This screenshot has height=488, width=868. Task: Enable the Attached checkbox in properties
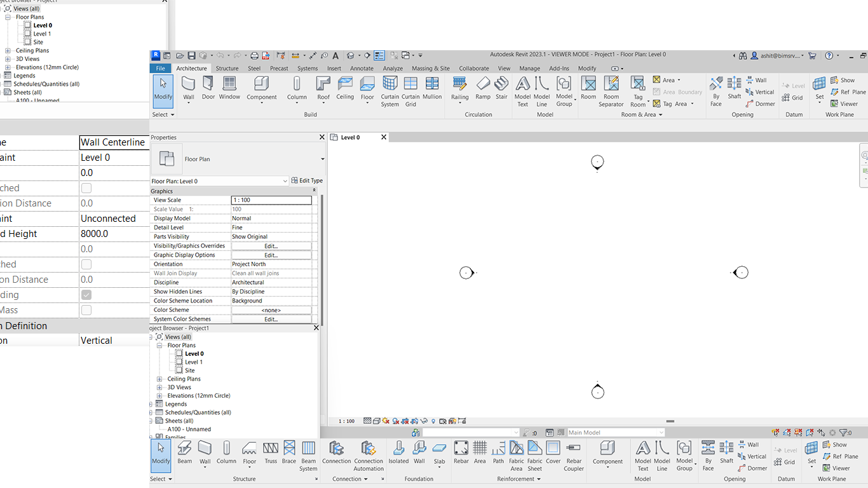tap(85, 187)
